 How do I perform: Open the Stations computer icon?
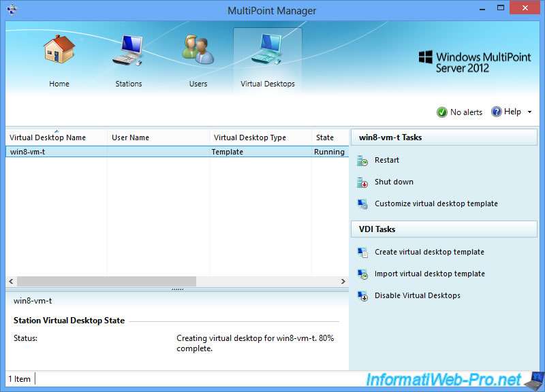[128, 50]
